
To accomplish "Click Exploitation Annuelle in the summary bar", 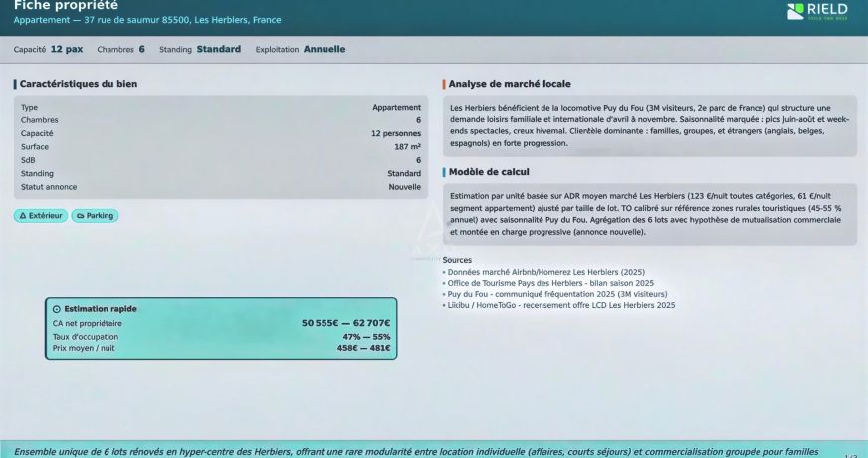I will 301,50.
